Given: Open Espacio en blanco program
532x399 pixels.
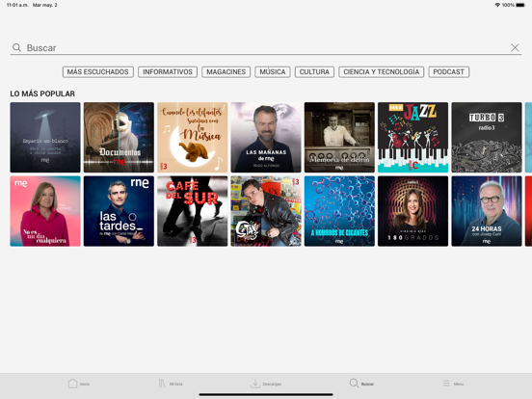Looking at the screenshot, I should [45, 138].
